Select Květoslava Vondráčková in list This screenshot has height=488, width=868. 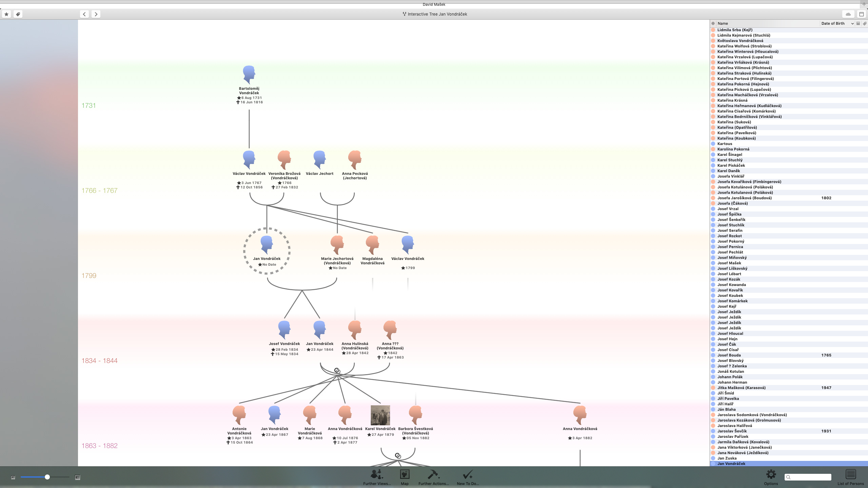pyautogui.click(x=789, y=41)
